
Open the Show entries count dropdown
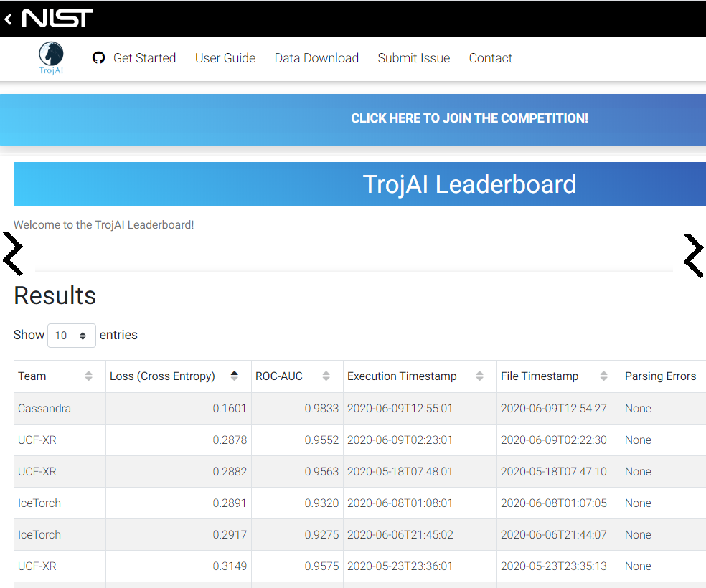[x=72, y=335]
